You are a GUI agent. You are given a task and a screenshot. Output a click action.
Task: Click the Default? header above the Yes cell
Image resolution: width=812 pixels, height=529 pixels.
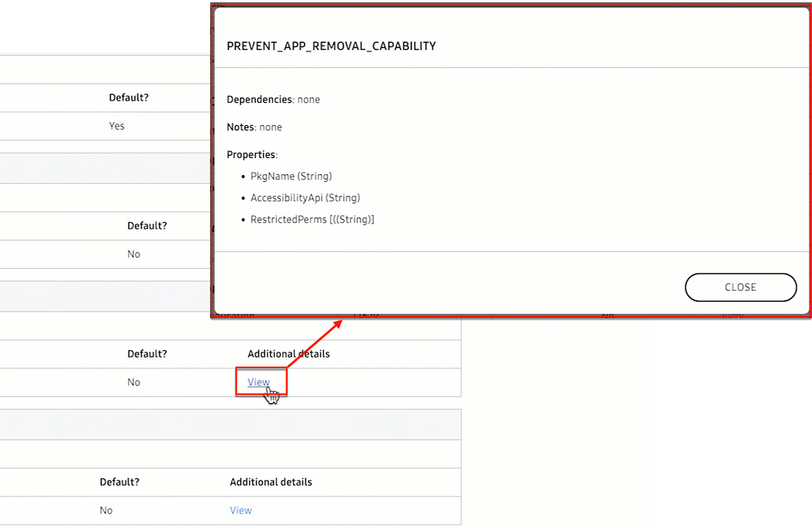(x=128, y=98)
